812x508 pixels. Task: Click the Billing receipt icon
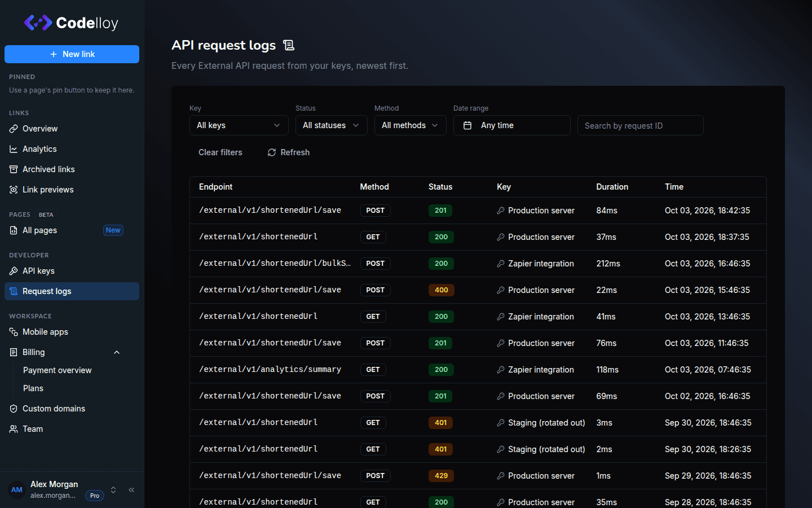[x=14, y=352]
